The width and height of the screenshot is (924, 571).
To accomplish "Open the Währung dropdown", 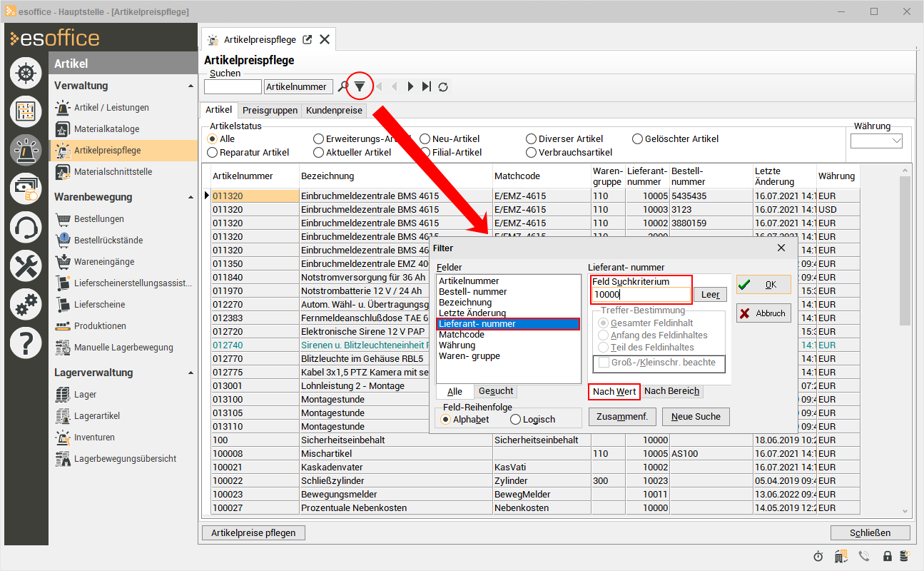I will [897, 141].
